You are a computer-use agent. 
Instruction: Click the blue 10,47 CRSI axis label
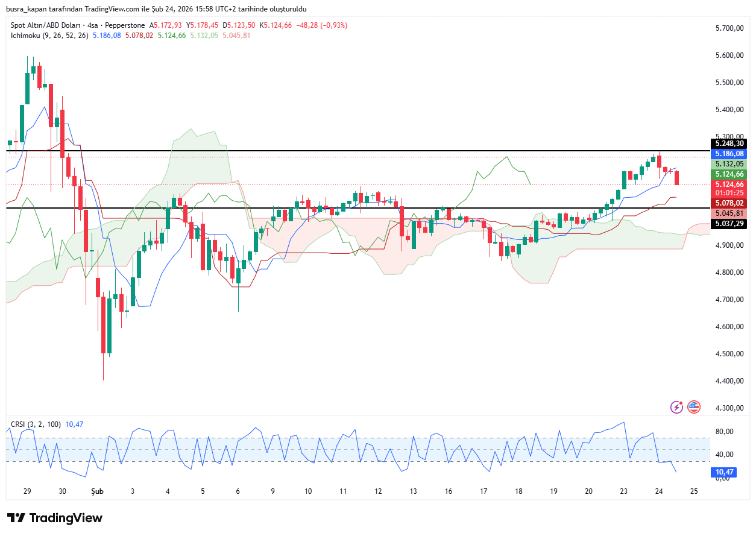(723, 471)
